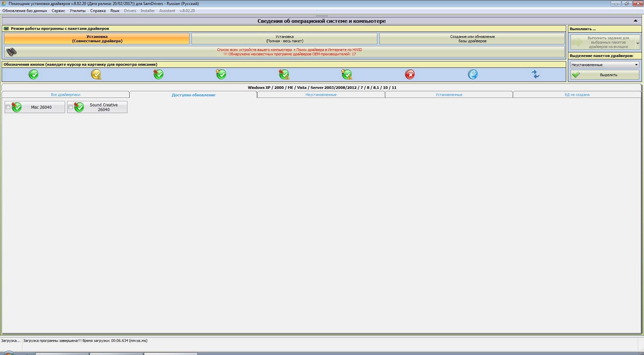Image resolution: width=644 pixels, height=355 pixels.
Task: Open the Утилиты menu
Action: click(77, 11)
